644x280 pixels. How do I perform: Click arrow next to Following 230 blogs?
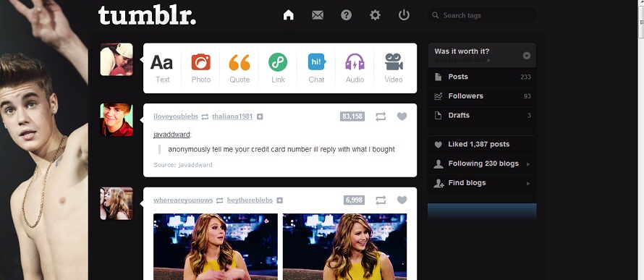coord(528,164)
